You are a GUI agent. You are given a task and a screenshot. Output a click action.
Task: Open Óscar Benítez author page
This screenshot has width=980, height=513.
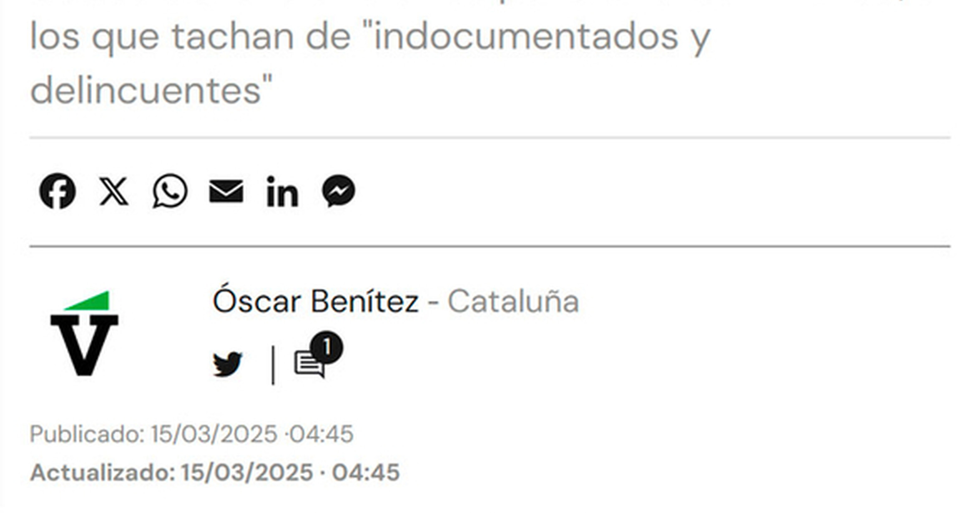coord(316,301)
